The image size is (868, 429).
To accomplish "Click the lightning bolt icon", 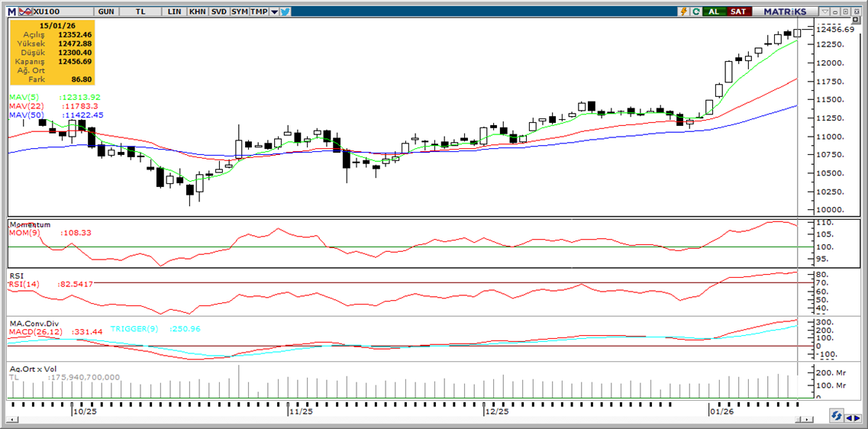I will point(683,11).
